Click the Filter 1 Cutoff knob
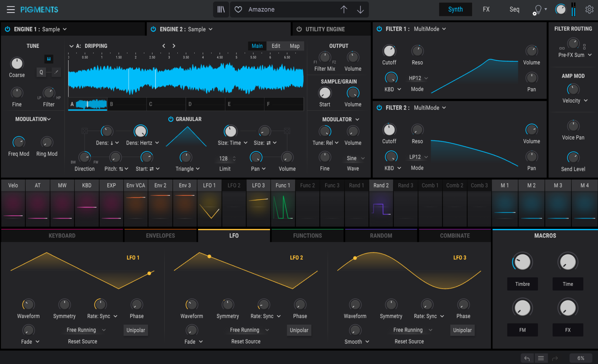598x364 pixels. click(389, 51)
